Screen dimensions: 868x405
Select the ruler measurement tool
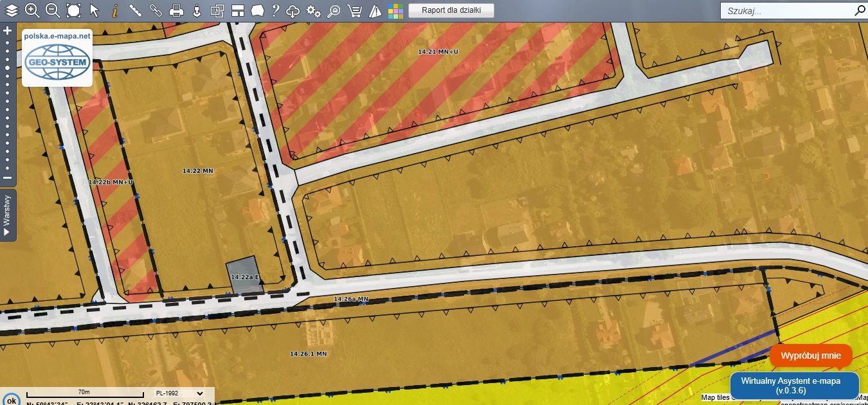tap(135, 10)
